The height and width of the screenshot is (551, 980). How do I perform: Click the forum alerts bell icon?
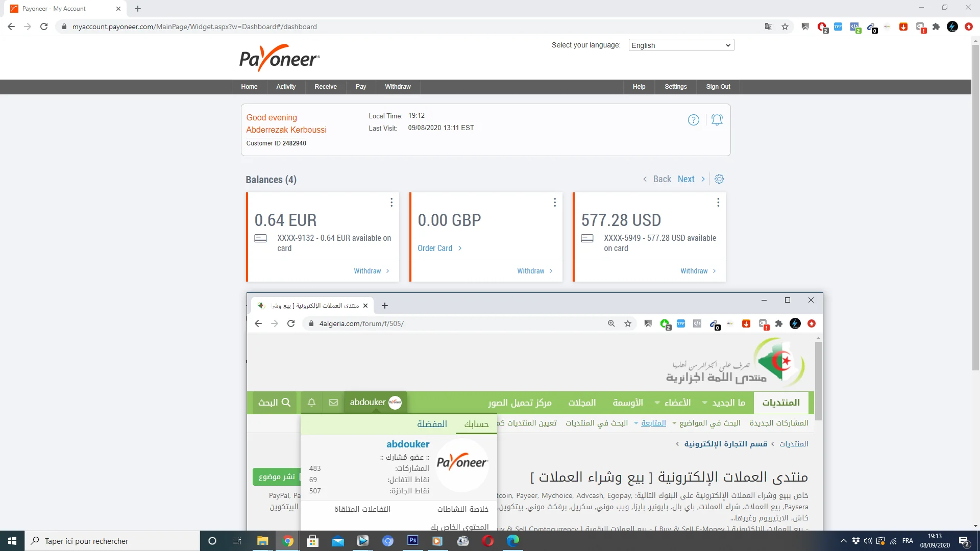click(311, 403)
